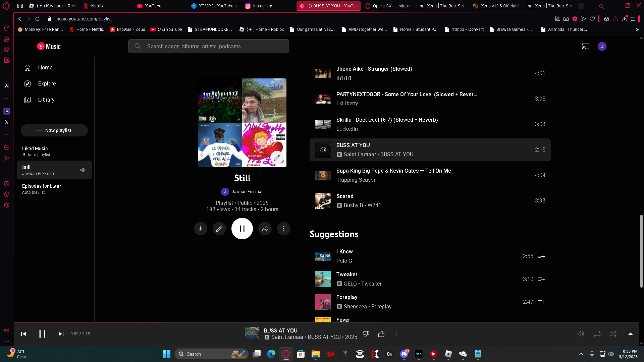This screenshot has width=644, height=362.
Task: Download the Still playlist
Action: [201, 229]
